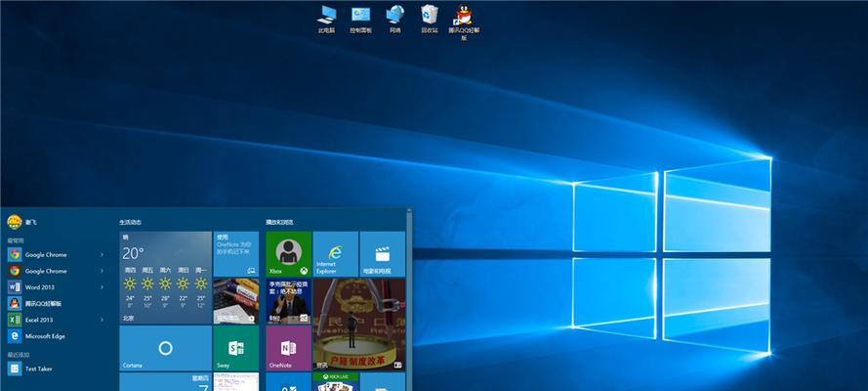Open the large 资讯 news tile
This screenshot has width=868, height=391.
point(359,325)
